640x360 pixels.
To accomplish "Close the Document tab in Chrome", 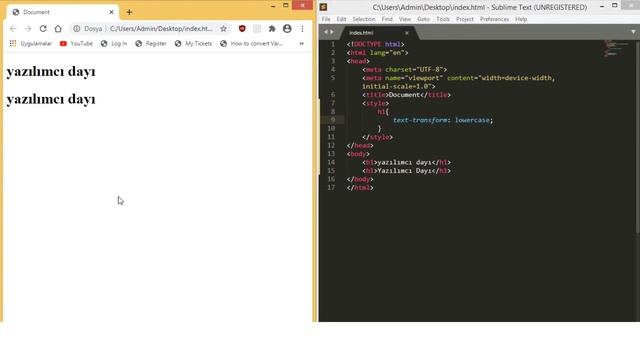I will click(111, 12).
